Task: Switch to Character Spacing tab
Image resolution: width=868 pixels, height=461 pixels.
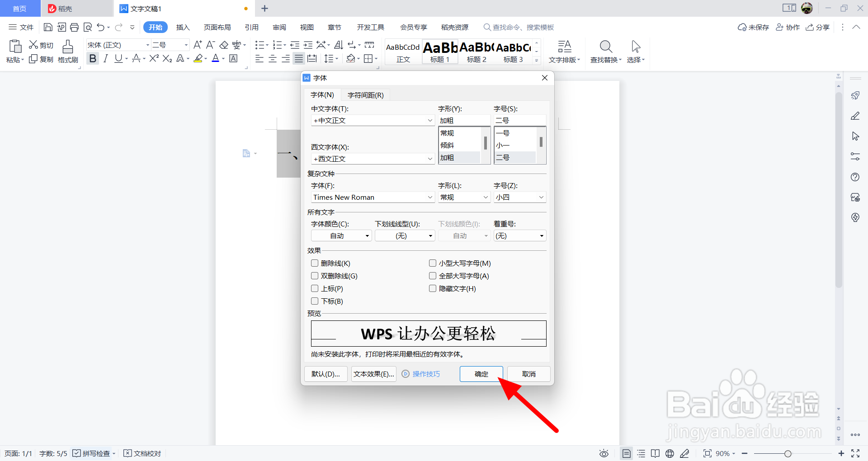Action: [365, 95]
